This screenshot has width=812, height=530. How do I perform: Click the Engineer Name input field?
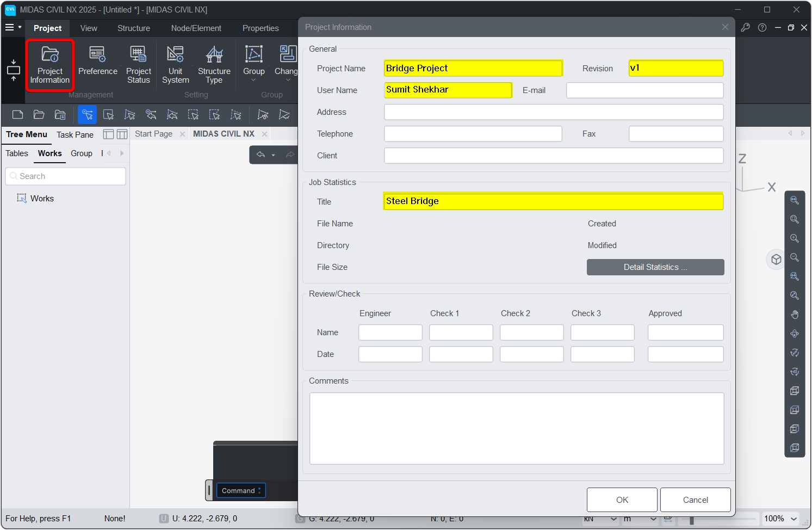pyautogui.click(x=390, y=332)
